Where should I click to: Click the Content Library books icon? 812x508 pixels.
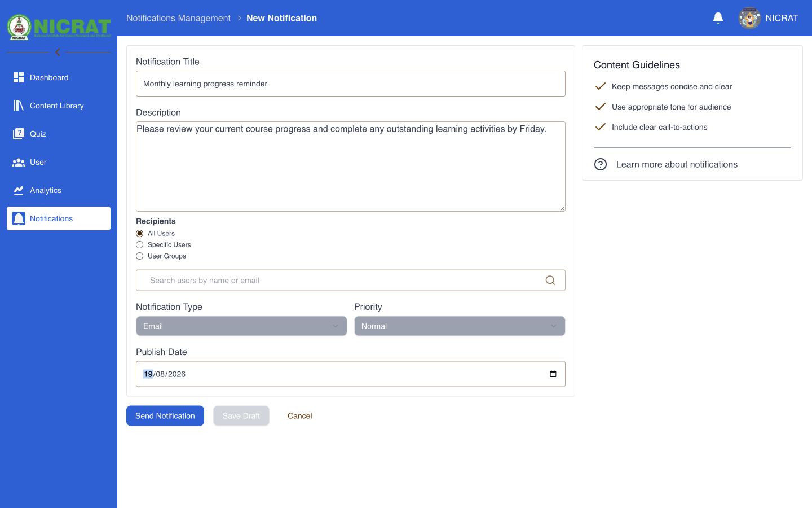point(19,106)
